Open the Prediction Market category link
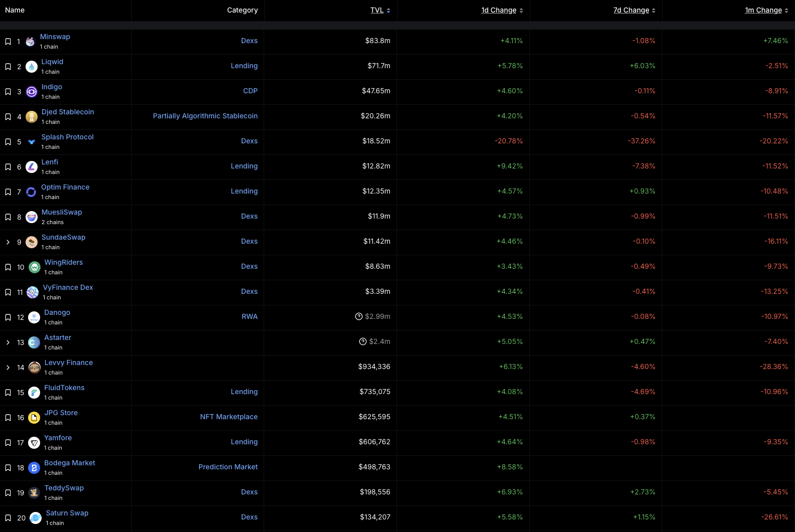Image resolution: width=795 pixels, height=532 pixels. [228, 467]
